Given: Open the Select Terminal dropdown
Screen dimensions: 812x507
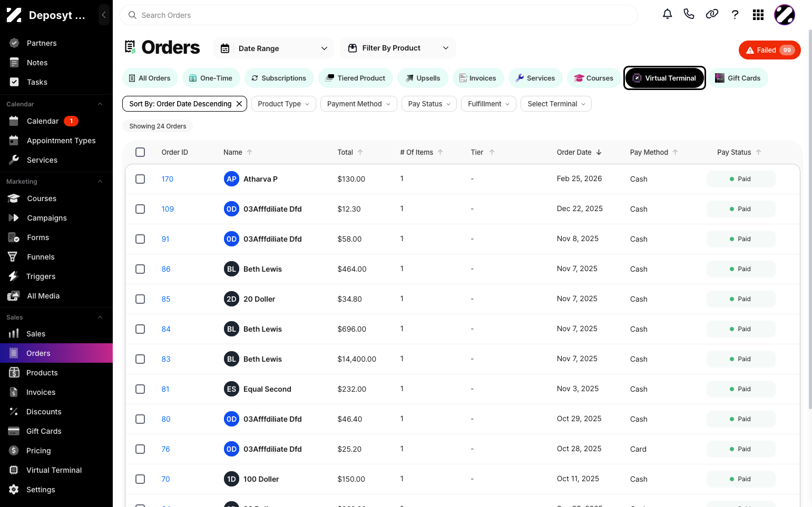Looking at the screenshot, I should point(556,104).
